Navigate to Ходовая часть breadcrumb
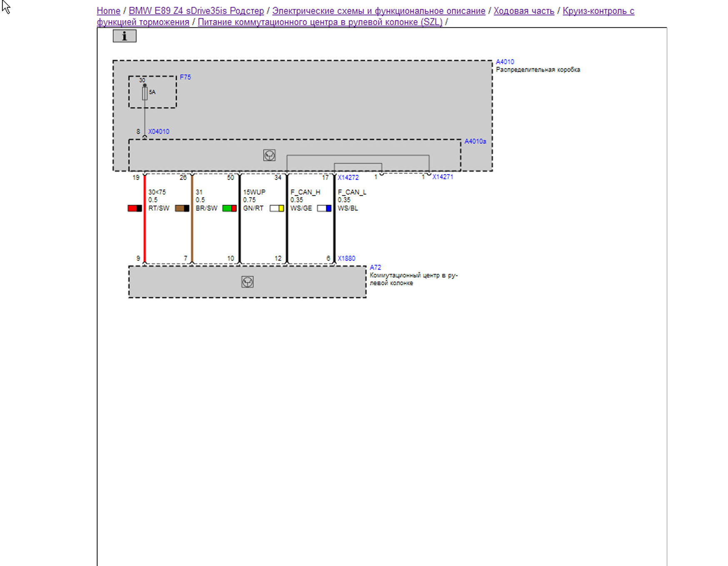Image resolution: width=728 pixels, height=566 pixels. tap(524, 11)
